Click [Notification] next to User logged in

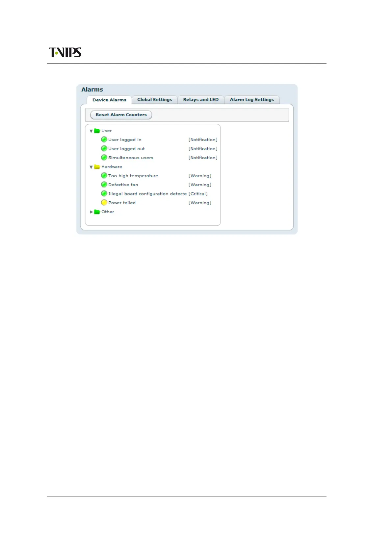203,140
